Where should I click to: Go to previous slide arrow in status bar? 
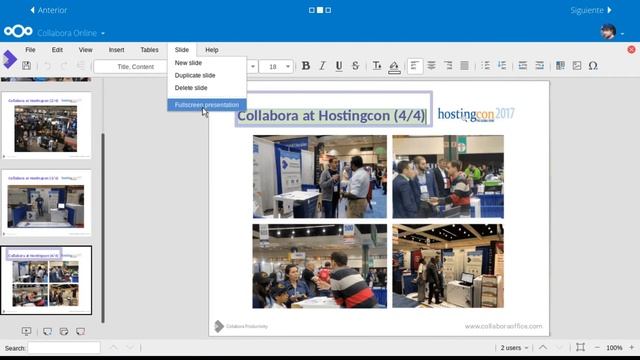click(x=543, y=348)
